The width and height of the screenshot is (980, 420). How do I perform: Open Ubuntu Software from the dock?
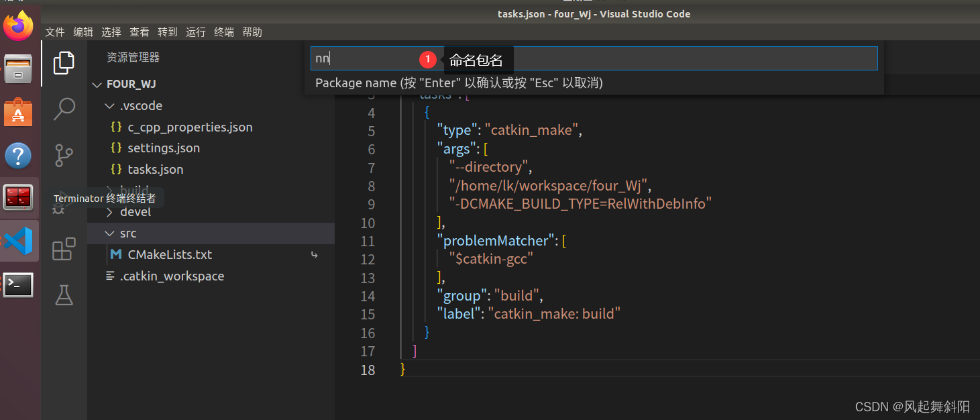[18, 112]
